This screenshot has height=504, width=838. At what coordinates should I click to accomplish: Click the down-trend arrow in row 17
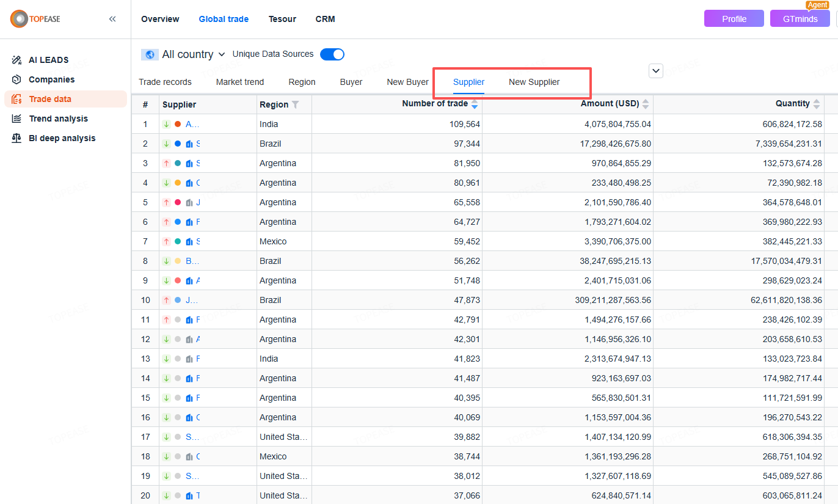(x=166, y=437)
